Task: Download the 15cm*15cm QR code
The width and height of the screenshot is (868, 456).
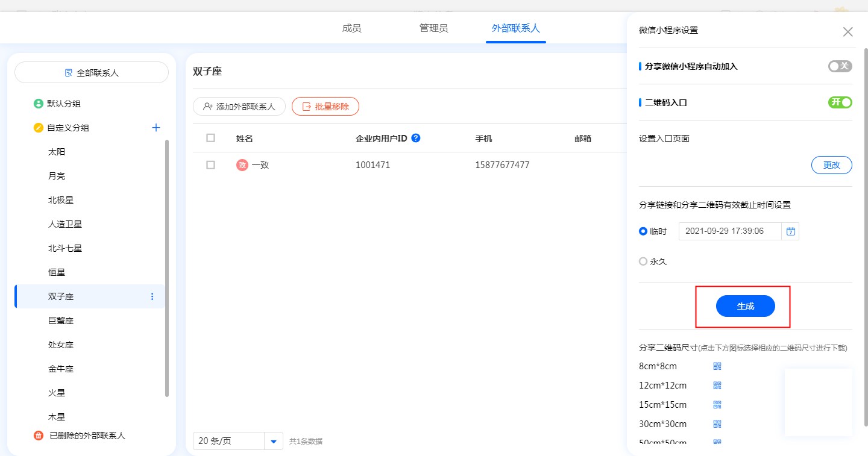Action: click(x=717, y=405)
